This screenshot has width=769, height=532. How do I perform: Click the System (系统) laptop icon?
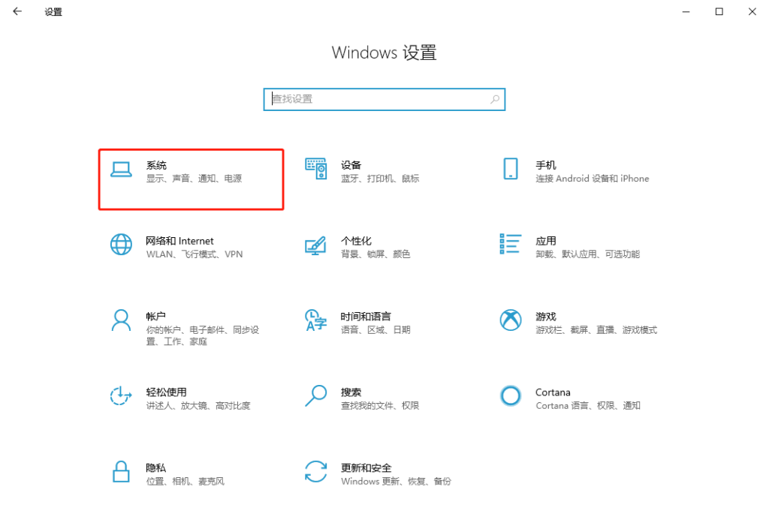pyautogui.click(x=121, y=170)
